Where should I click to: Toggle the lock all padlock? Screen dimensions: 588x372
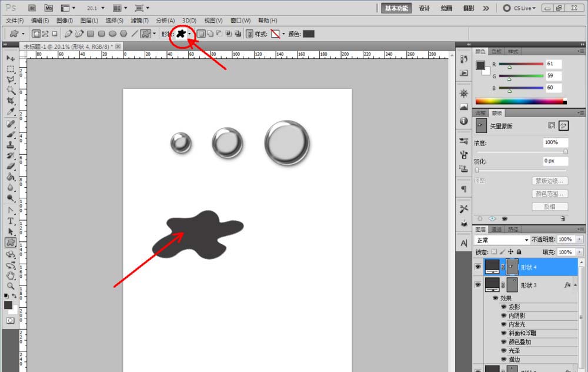point(519,251)
